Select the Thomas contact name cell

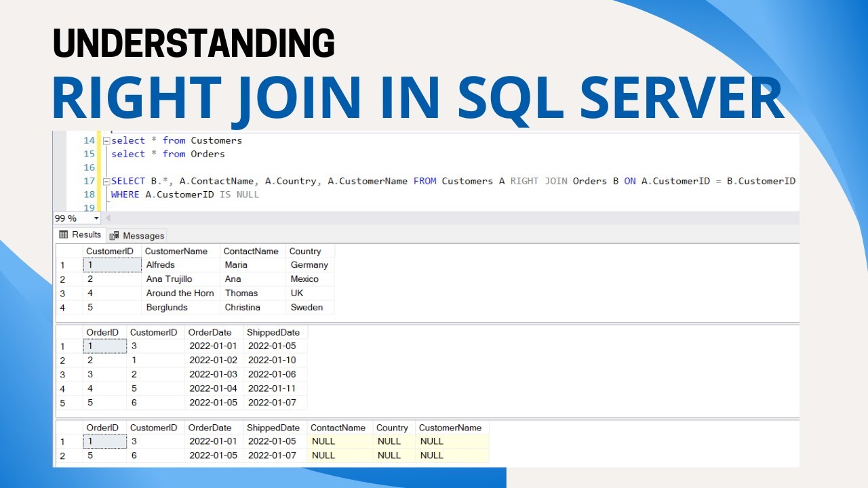(x=253, y=293)
